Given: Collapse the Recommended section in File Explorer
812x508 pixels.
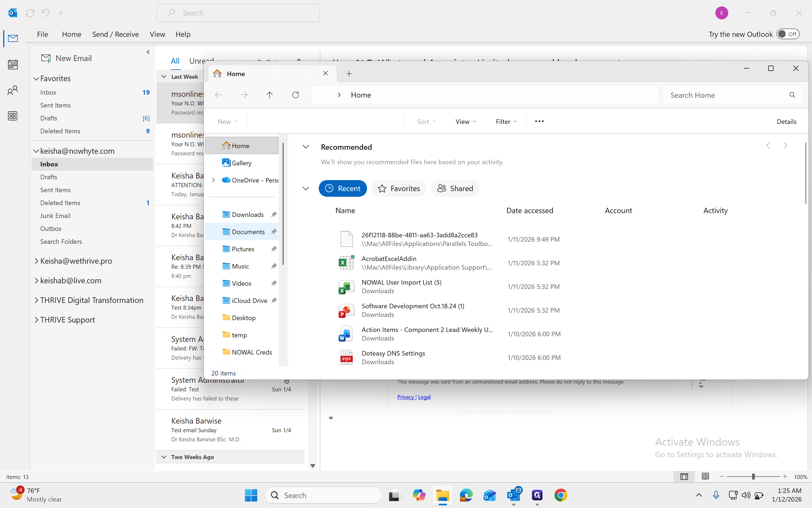Looking at the screenshot, I should point(306,147).
